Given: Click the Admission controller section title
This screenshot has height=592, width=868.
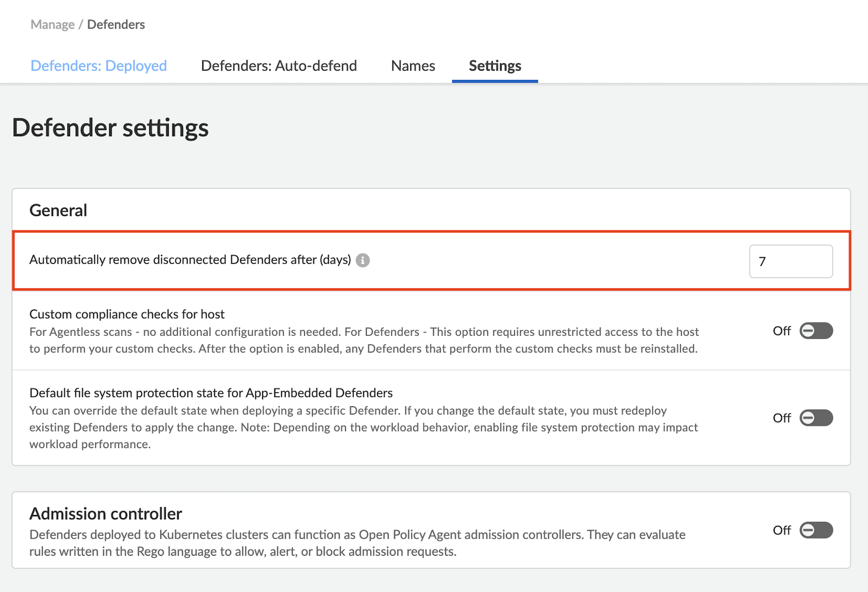Looking at the screenshot, I should click(105, 513).
